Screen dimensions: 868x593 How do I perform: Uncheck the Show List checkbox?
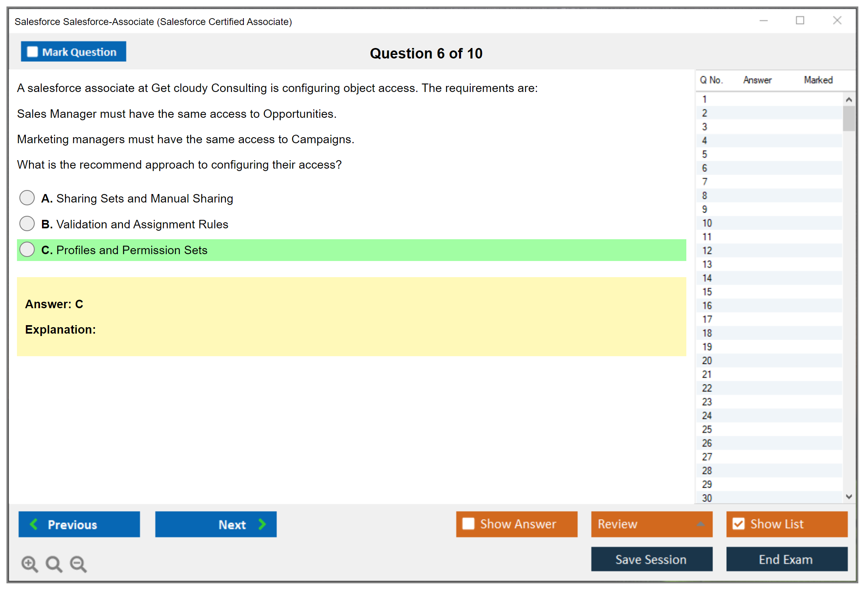(x=738, y=524)
